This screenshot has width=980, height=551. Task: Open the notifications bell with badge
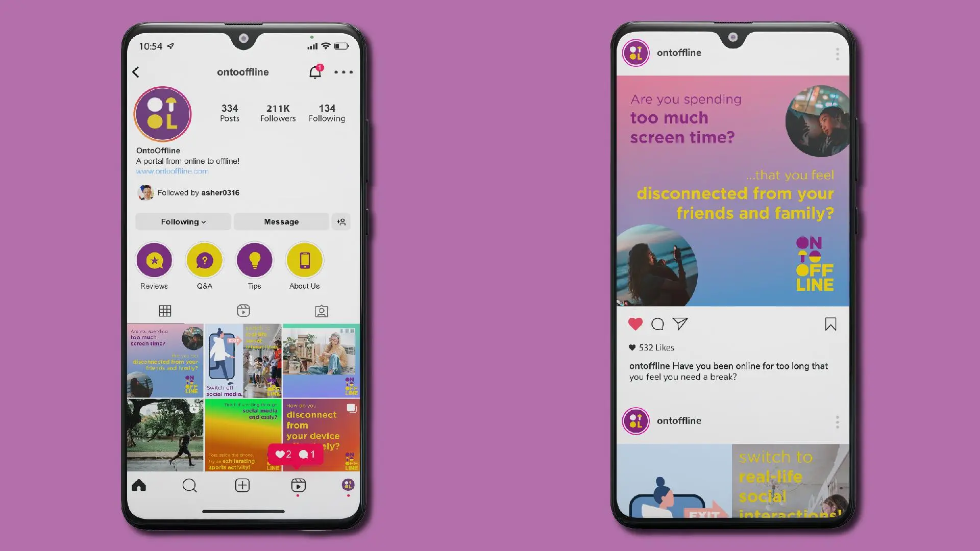pyautogui.click(x=315, y=72)
